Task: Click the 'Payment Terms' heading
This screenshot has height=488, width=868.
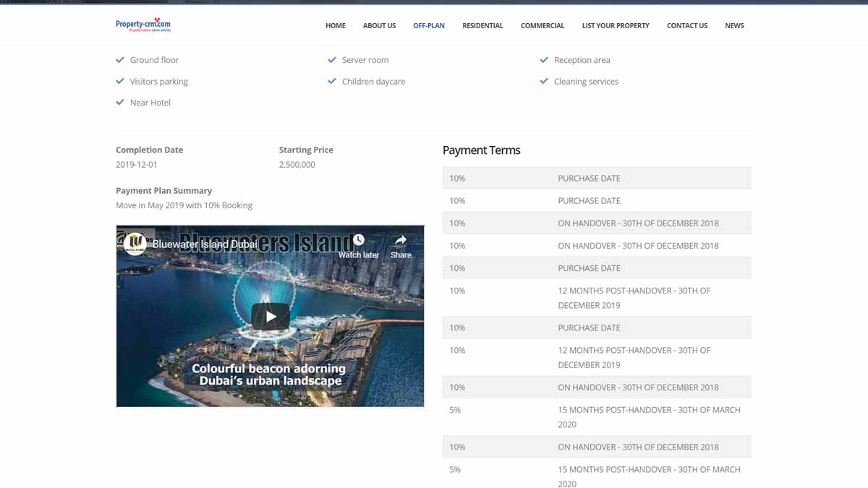Action: [x=482, y=150]
